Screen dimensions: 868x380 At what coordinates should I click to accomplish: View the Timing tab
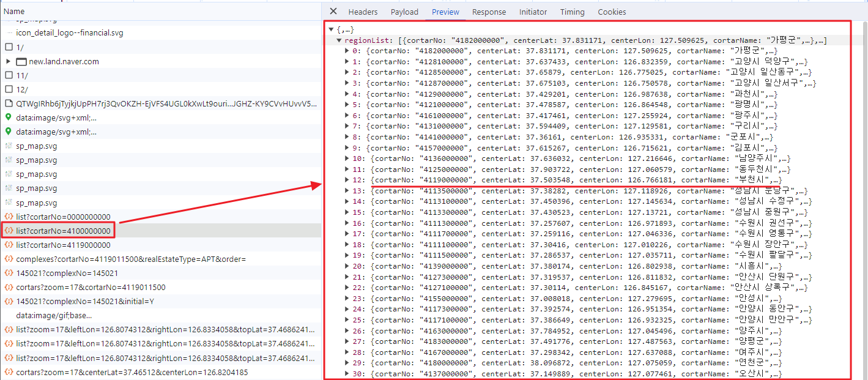(572, 12)
